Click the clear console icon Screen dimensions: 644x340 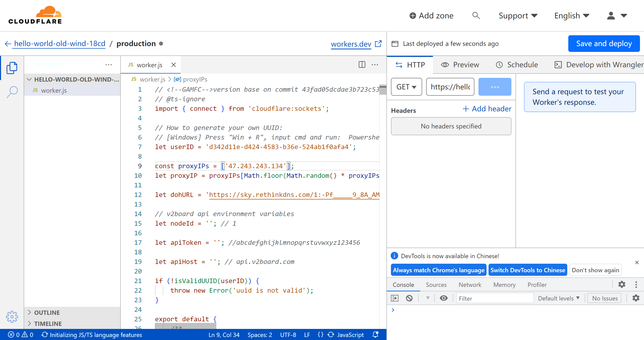[409, 298]
